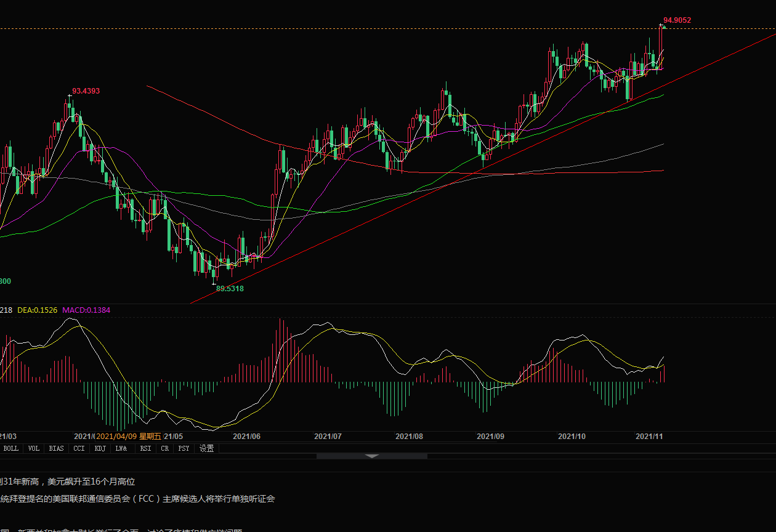Image resolution: width=776 pixels, height=532 pixels.
Task: Open the BIAS indicator tab
Action: pyautogui.click(x=56, y=448)
